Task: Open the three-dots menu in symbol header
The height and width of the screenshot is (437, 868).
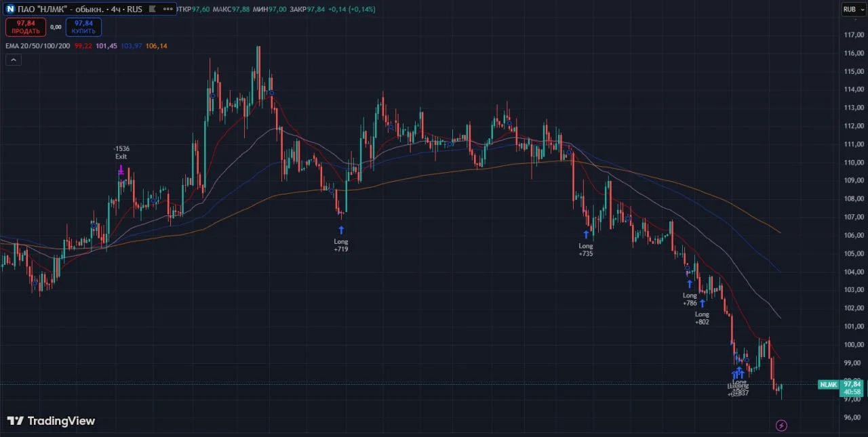Action: [166, 9]
